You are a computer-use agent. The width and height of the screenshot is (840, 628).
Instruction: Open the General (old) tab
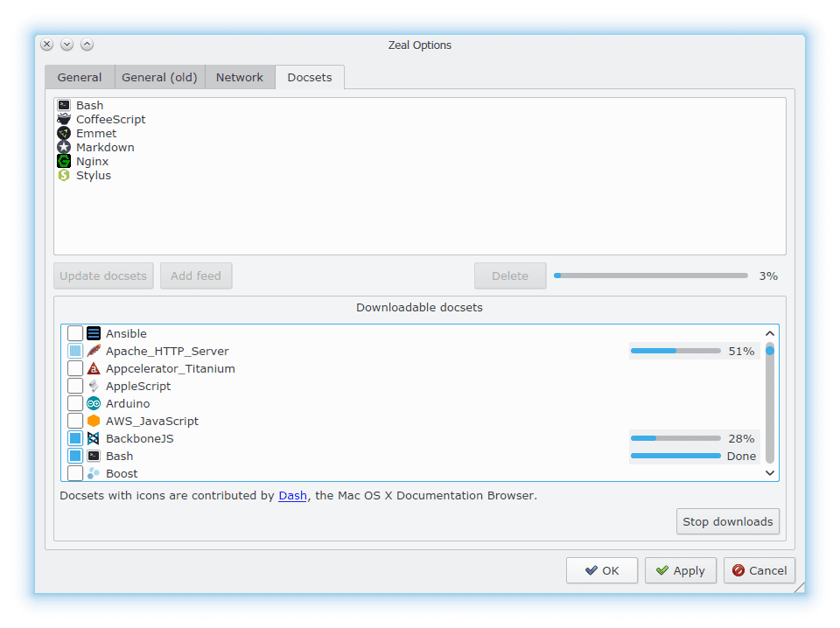(159, 77)
